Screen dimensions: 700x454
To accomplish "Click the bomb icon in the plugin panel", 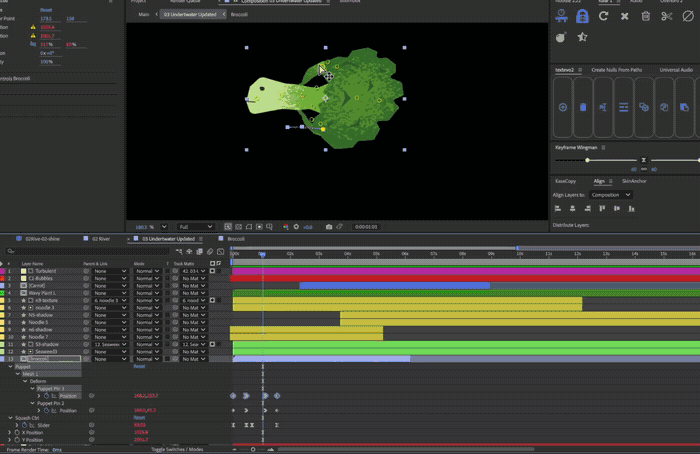I will pyautogui.click(x=561, y=37).
